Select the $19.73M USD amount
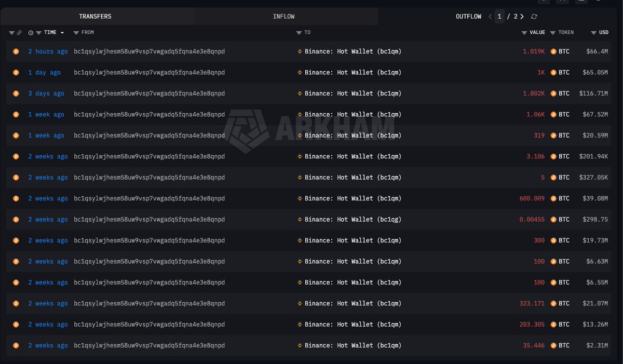Screen dimensions: 623x364 [x=595, y=240]
